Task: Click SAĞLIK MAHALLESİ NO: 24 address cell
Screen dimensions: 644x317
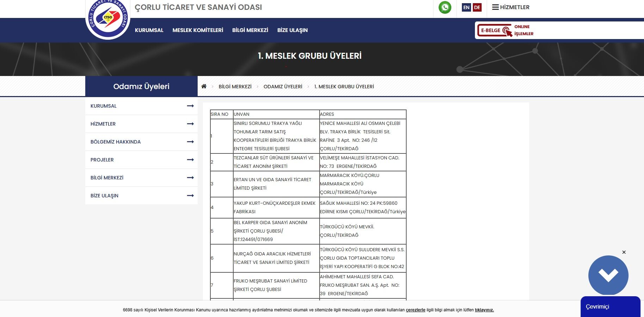Action: tap(363, 208)
